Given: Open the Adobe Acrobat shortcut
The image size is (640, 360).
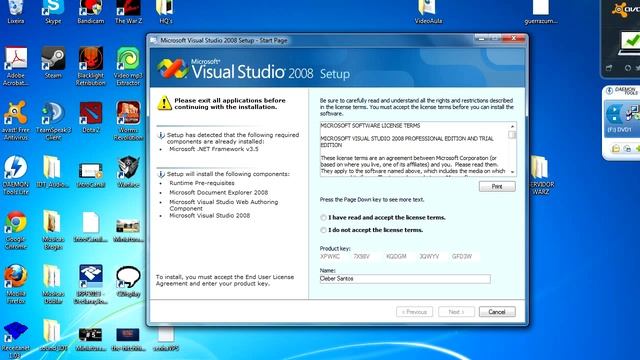Looking at the screenshot, I should coord(16,66).
